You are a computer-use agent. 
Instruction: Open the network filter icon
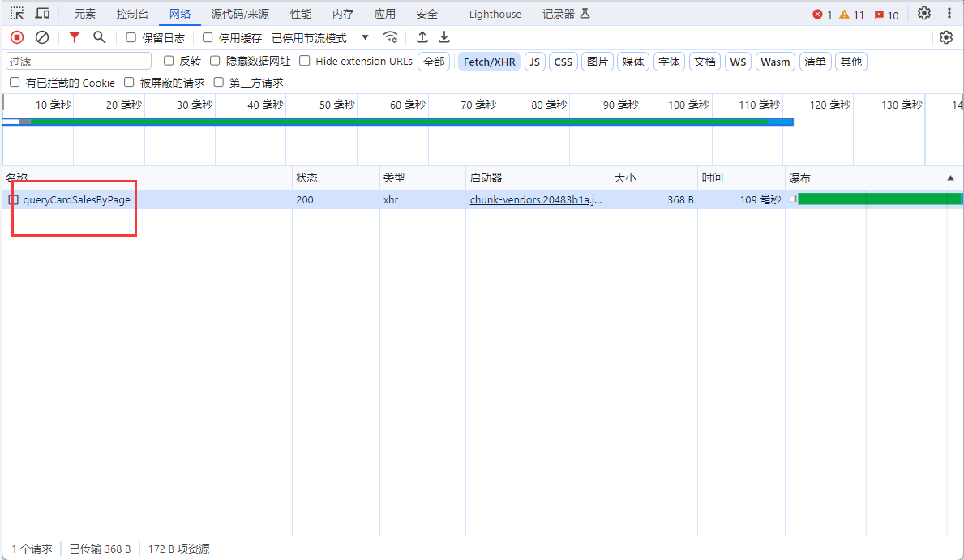tap(75, 37)
